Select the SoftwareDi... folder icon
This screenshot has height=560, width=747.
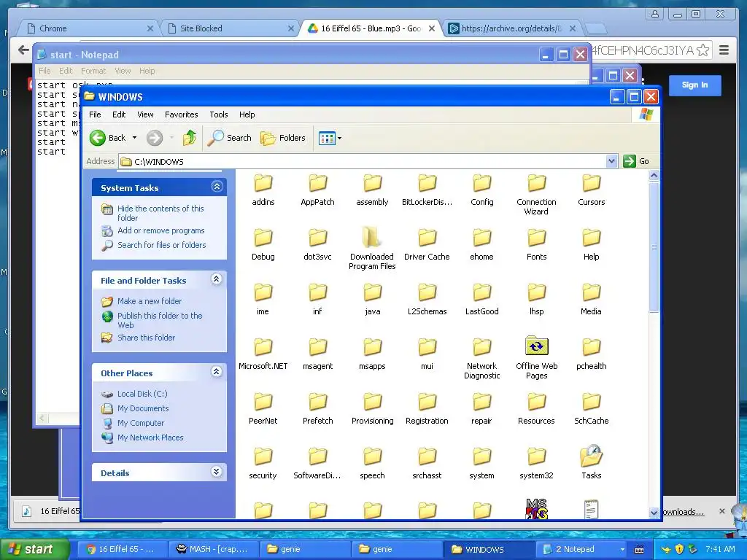(318, 456)
